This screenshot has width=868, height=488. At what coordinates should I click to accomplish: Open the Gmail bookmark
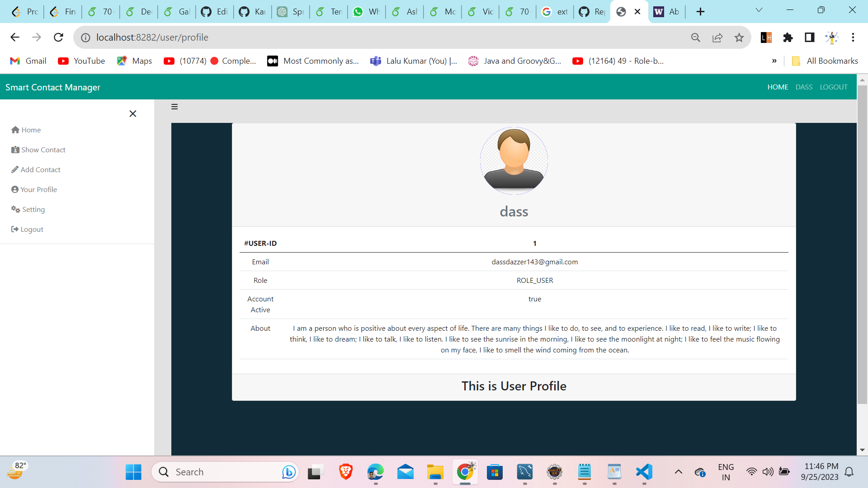pyautogui.click(x=28, y=61)
